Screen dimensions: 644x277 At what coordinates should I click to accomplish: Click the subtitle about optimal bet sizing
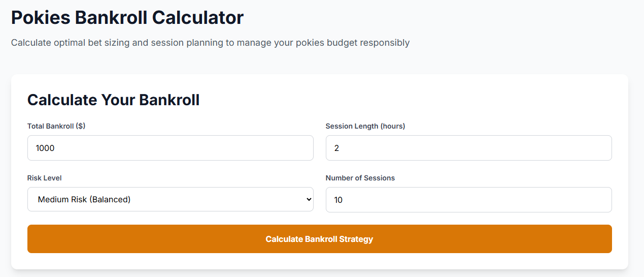tap(210, 43)
